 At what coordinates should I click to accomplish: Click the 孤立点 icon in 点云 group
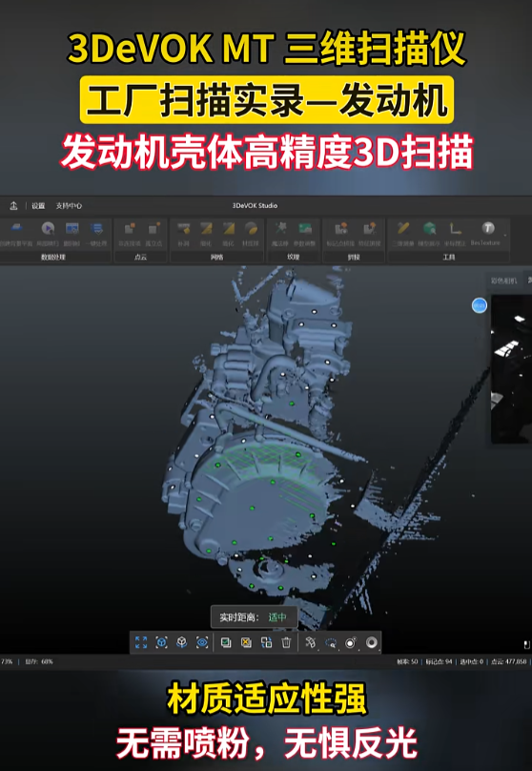(153, 229)
